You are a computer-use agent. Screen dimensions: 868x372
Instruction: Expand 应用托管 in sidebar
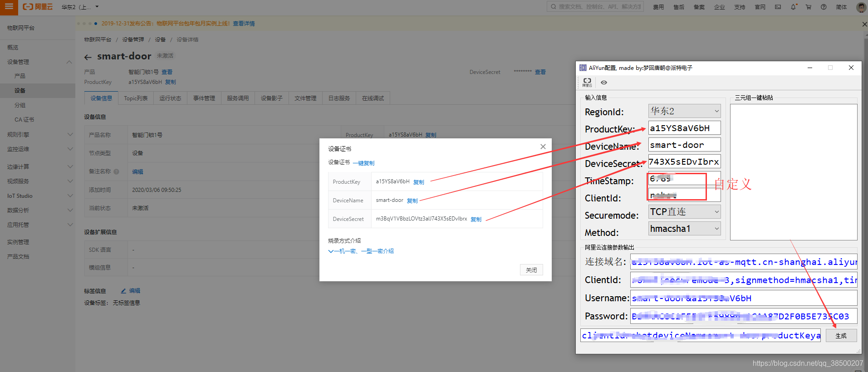[x=70, y=225]
